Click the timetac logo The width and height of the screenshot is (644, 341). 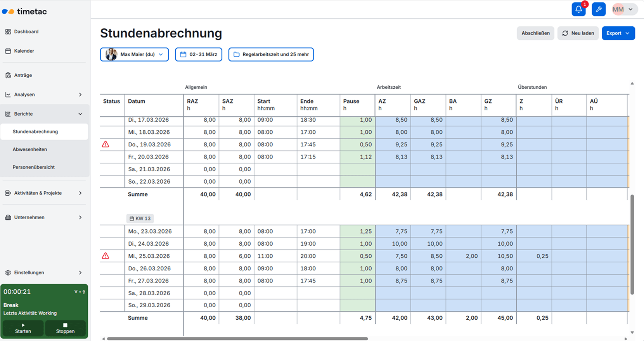coord(24,11)
